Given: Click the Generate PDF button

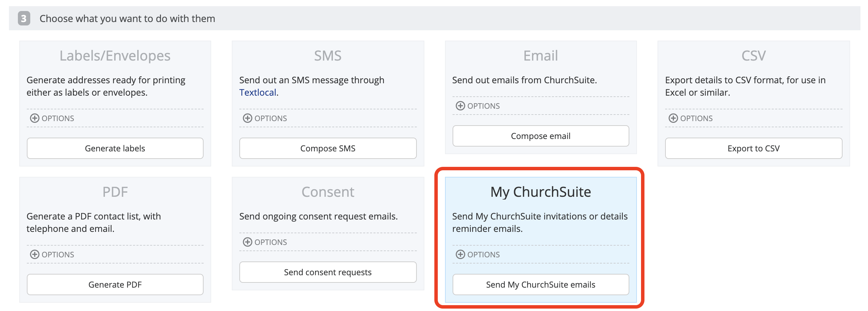Looking at the screenshot, I should (x=115, y=285).
